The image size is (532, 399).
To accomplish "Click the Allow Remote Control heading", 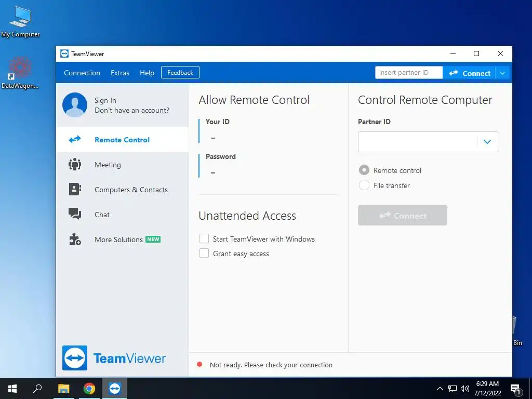I will click(254, 100).
